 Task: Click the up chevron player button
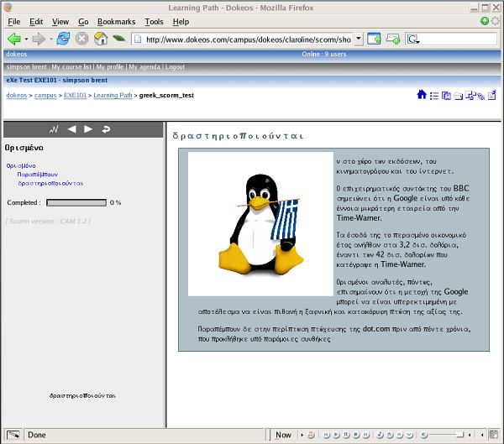point(400,435)
